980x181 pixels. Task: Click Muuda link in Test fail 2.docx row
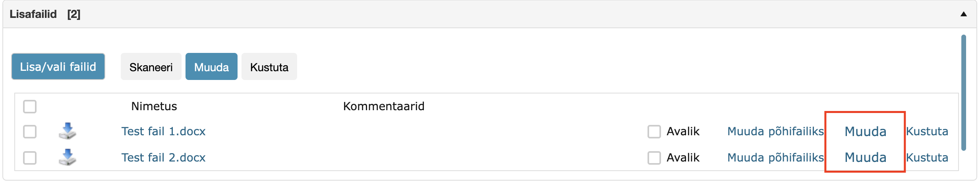pos(865,158)
